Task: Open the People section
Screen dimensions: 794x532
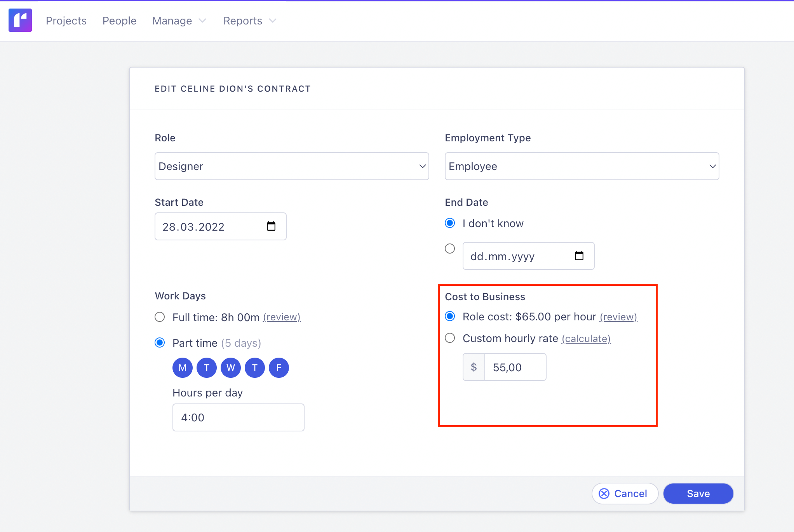Action: coord(119,21)
